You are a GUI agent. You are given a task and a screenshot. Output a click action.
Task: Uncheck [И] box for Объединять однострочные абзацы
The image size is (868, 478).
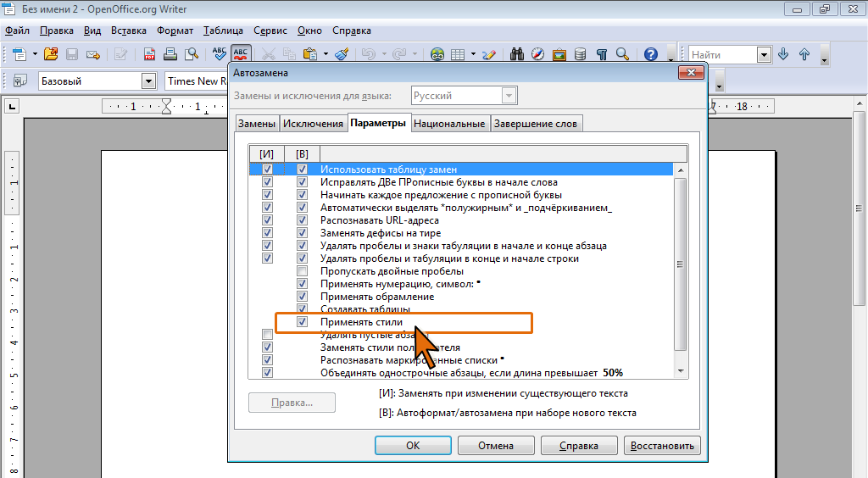click(267, 373)
